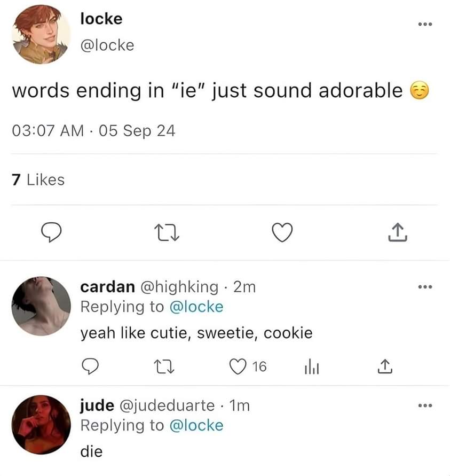
Task: Open @locke link in jude's reply
Action: (196, 425)
